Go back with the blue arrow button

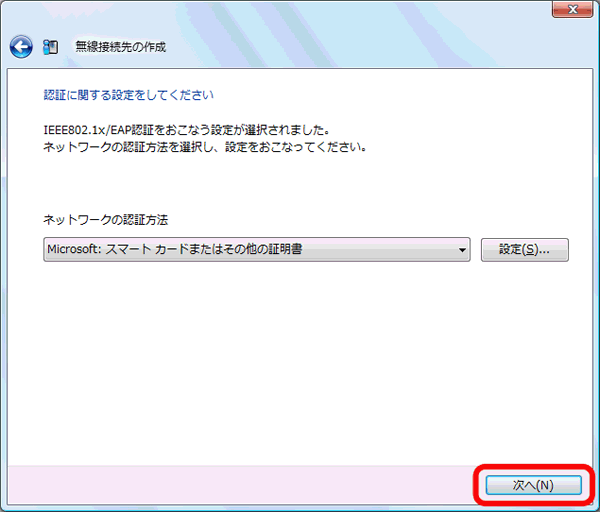tap(21, 47)
